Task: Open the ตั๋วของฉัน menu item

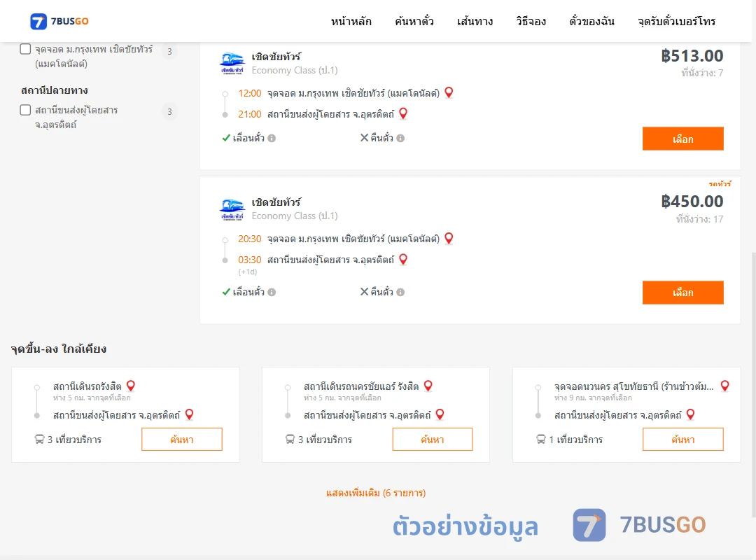Action: pos(591,21)
